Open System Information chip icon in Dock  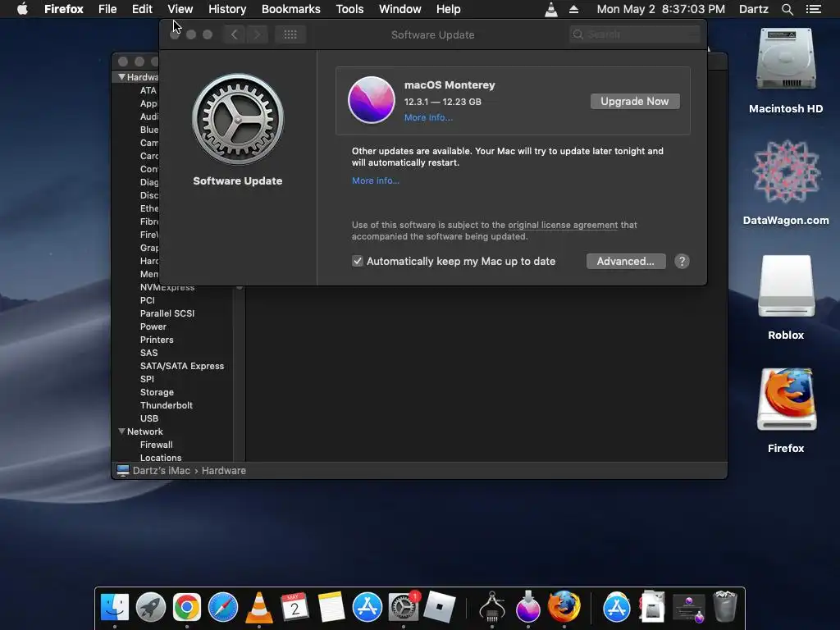pyautogui.click(x=492, y=607)
